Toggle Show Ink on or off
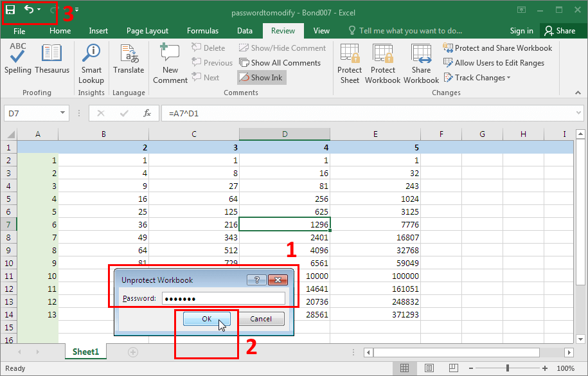Screen dimensions: 588x376 tap(261, 77)
